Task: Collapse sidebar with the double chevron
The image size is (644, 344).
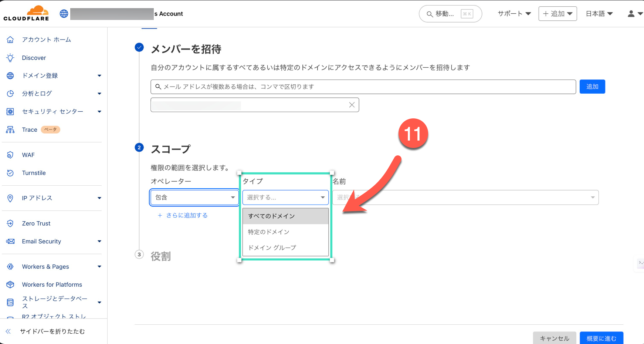Action: [9, 331]
